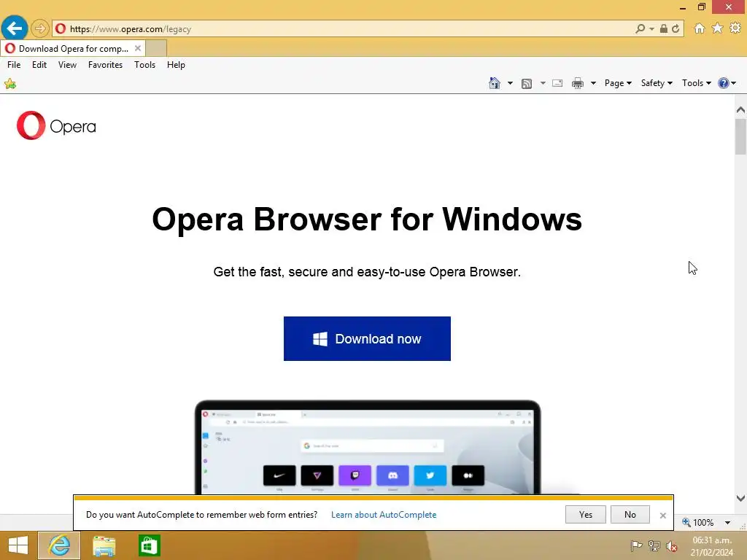Click Yes on the AutoComplete prompt

click(x=586, y=514)
